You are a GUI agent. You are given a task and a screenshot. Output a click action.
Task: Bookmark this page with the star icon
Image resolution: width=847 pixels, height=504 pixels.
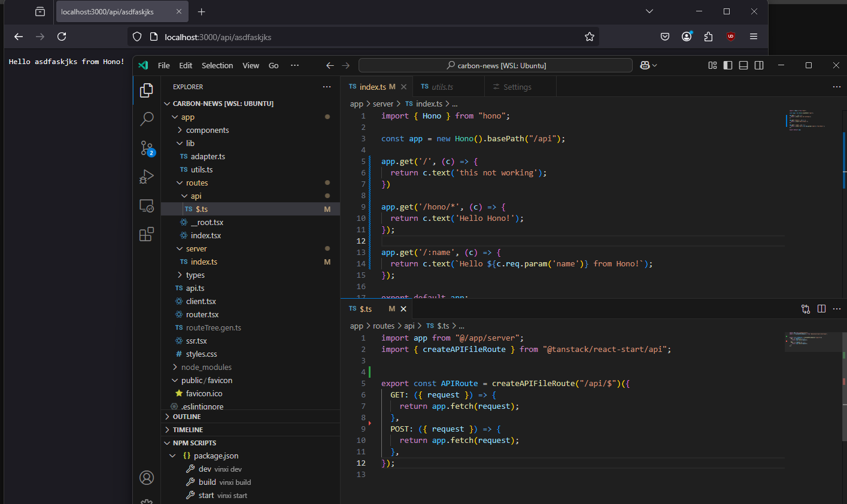[590, 37]
